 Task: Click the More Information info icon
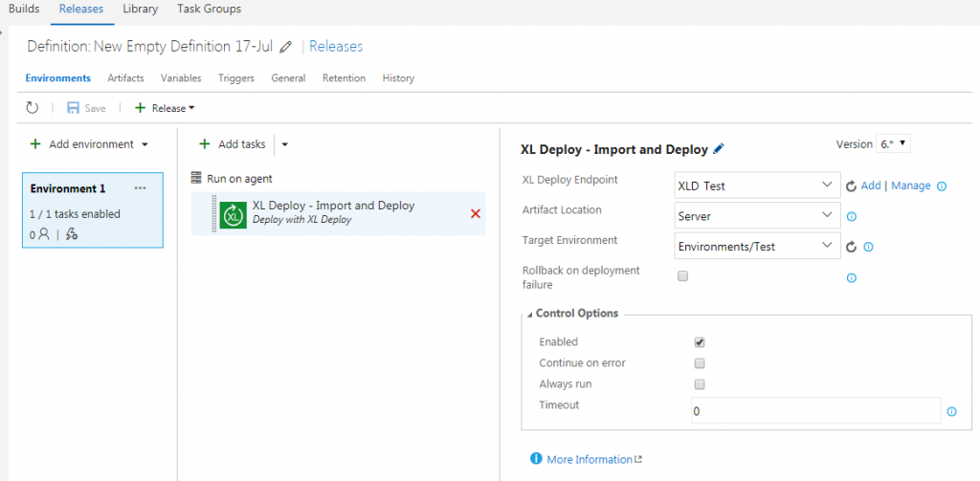coord(536,458)
